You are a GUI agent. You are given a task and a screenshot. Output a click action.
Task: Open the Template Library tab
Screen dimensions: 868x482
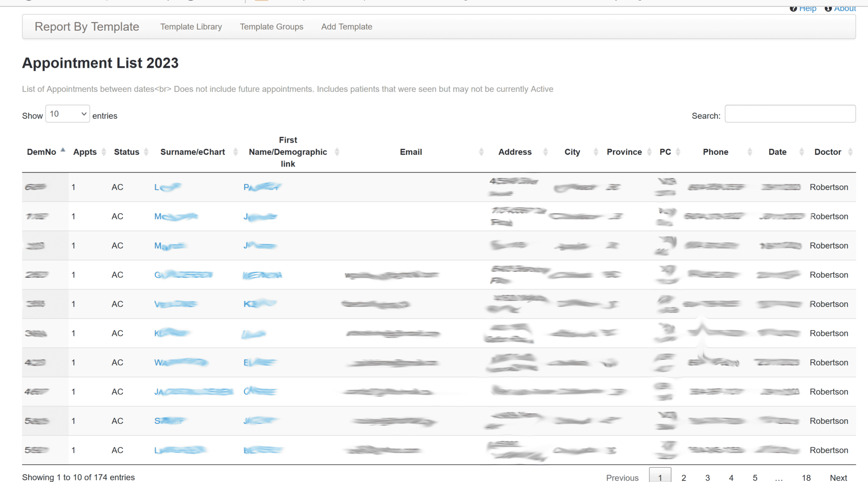(191, 27)
